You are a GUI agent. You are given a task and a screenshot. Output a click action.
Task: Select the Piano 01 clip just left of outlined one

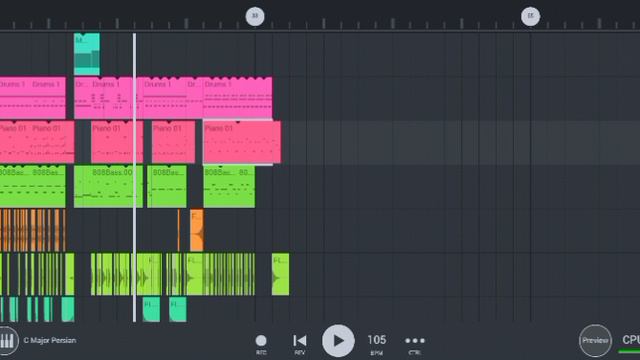click(173, 142)
